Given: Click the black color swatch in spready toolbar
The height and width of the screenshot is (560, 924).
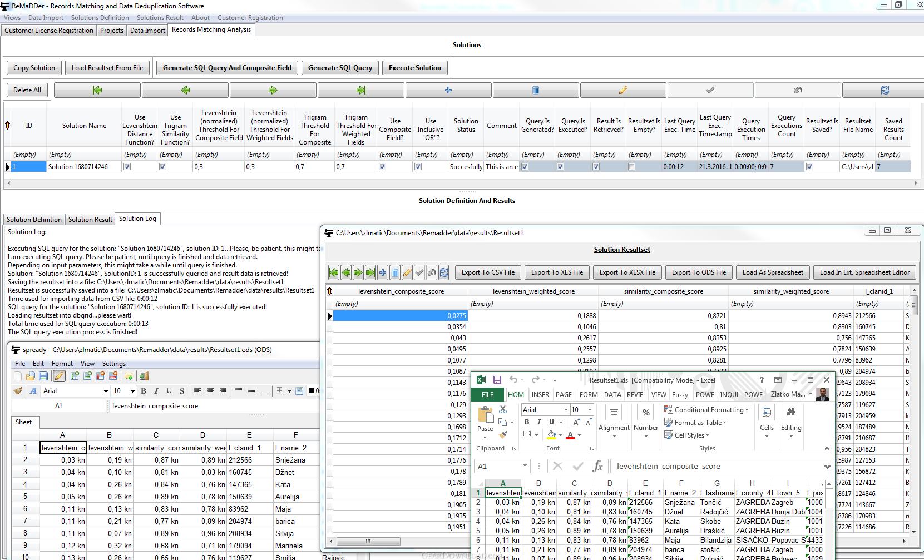Looking at the screenshot, I should [x=312, y=391].
